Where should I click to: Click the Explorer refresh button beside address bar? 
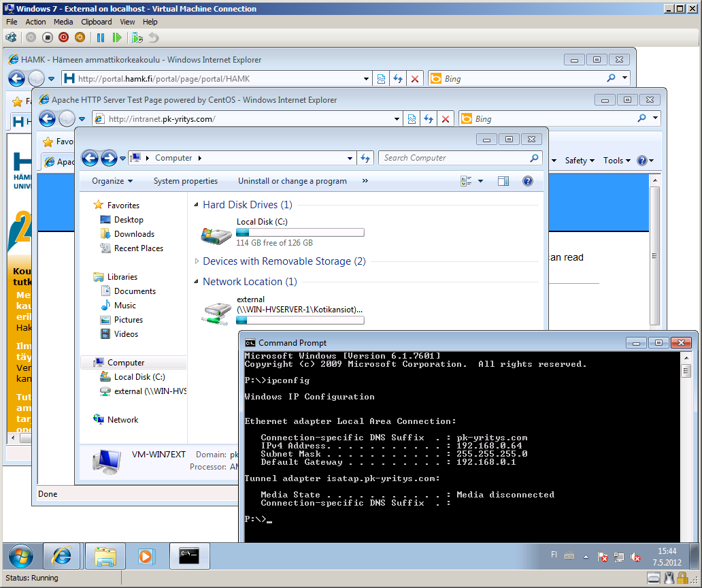pyautogui.click(x=365, y=158)
